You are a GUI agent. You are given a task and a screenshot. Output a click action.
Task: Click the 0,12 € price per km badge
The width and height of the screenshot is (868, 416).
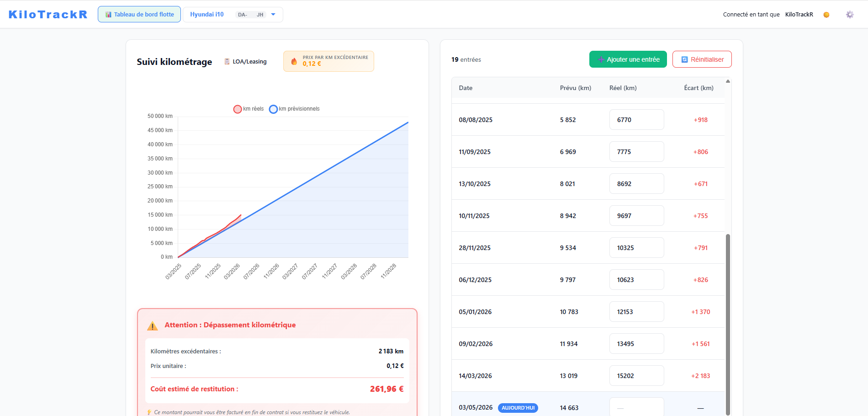click(328, 61)
